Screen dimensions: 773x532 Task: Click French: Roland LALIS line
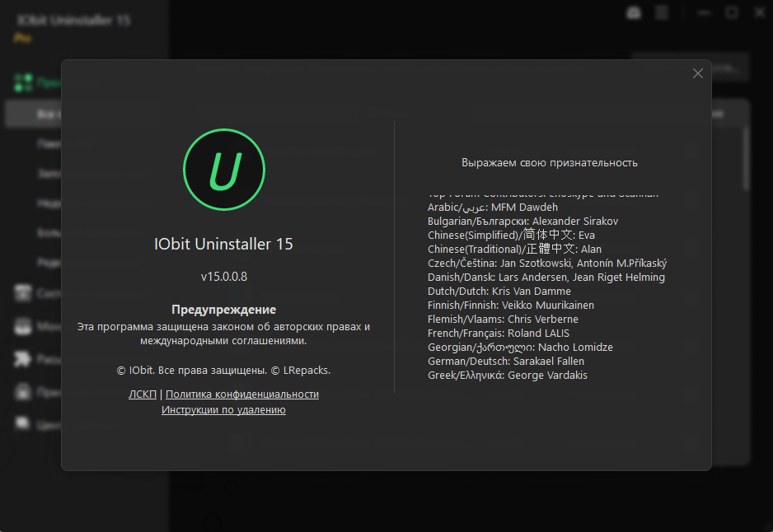499,333
